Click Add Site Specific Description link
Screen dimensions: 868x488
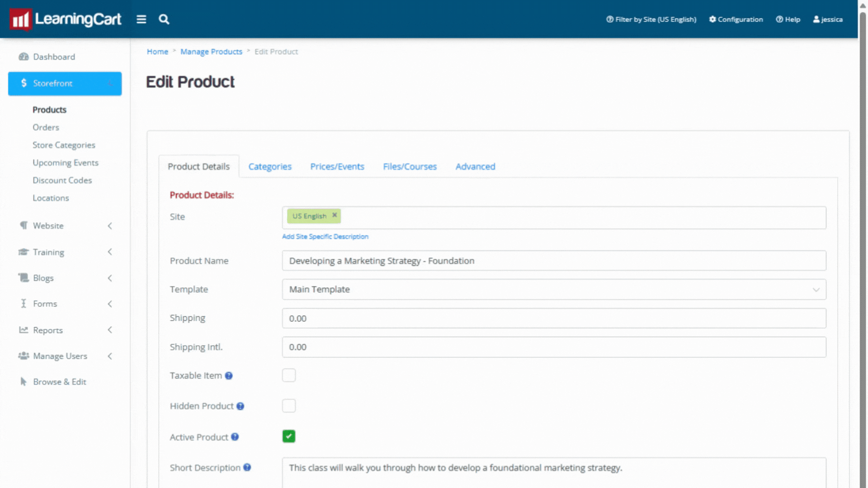(325, 237)
